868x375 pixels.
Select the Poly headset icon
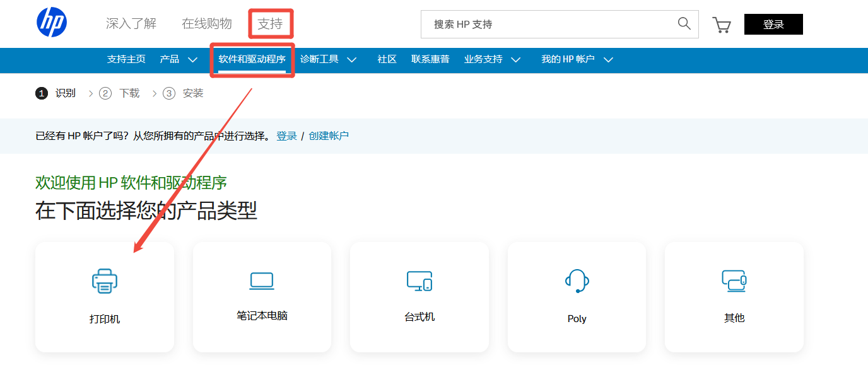point(577,281)
